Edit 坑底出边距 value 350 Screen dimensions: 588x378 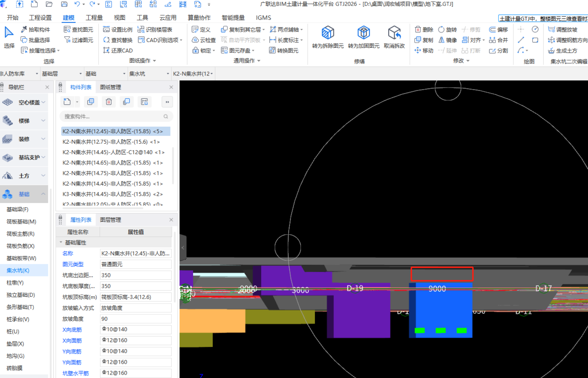click(136, 275)
